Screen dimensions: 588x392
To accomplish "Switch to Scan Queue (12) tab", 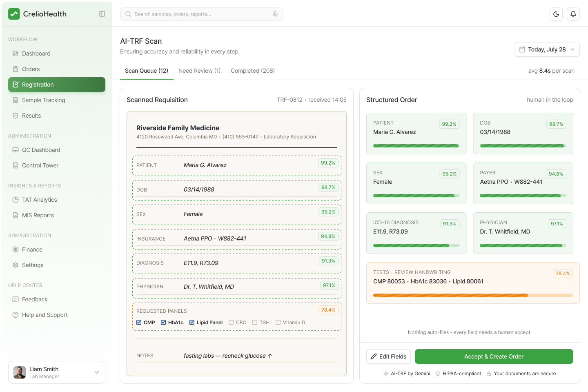I will 147,71.
